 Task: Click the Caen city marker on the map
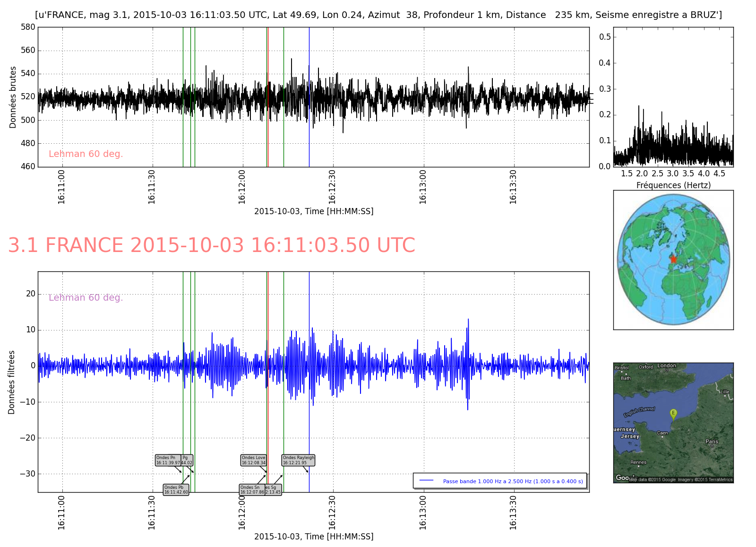click(x=662, y=436)
